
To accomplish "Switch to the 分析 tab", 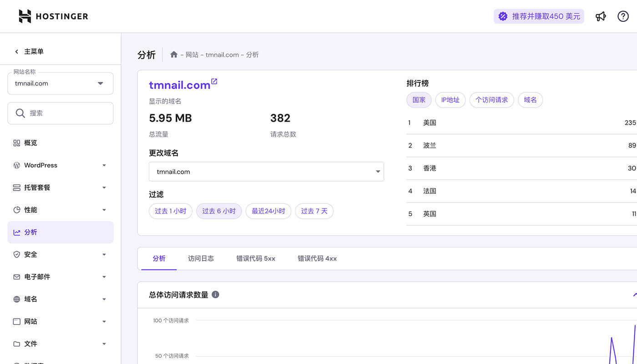I will [x=159, y=258].
